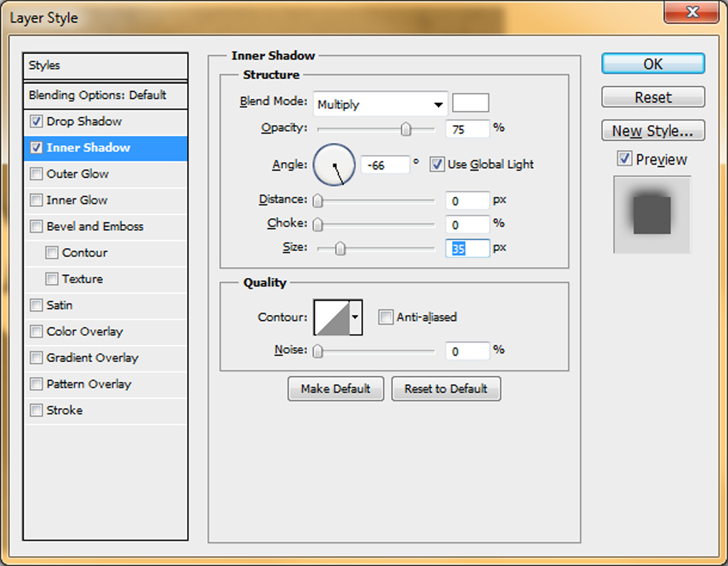728x566 pixels.
Task: Click the Reset to Default button
Action: pos(446,389)
